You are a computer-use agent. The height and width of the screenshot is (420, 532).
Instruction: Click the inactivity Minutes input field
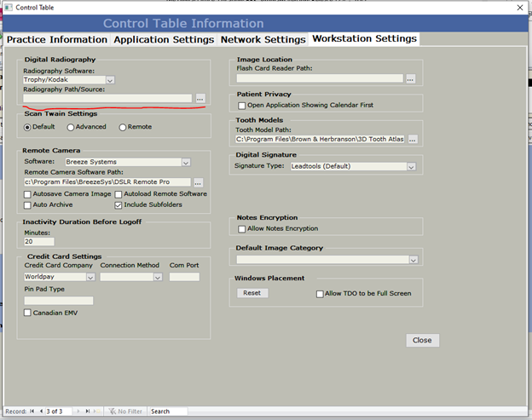coord(39,242)
